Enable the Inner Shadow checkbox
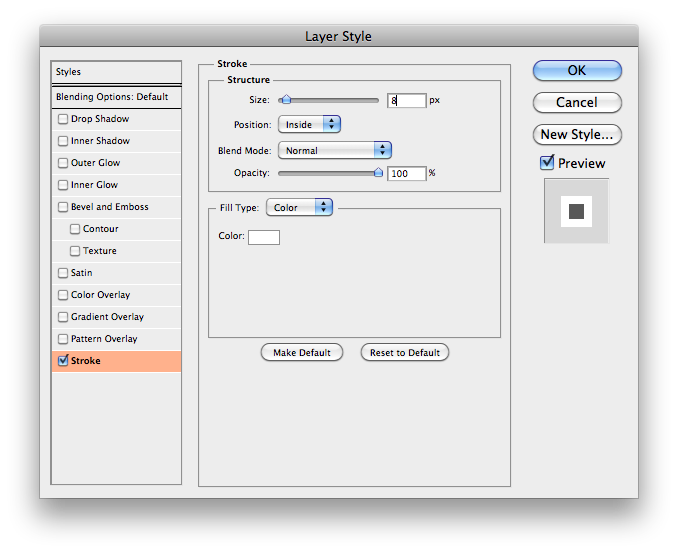Screen dimensions: 678x553 63,141
